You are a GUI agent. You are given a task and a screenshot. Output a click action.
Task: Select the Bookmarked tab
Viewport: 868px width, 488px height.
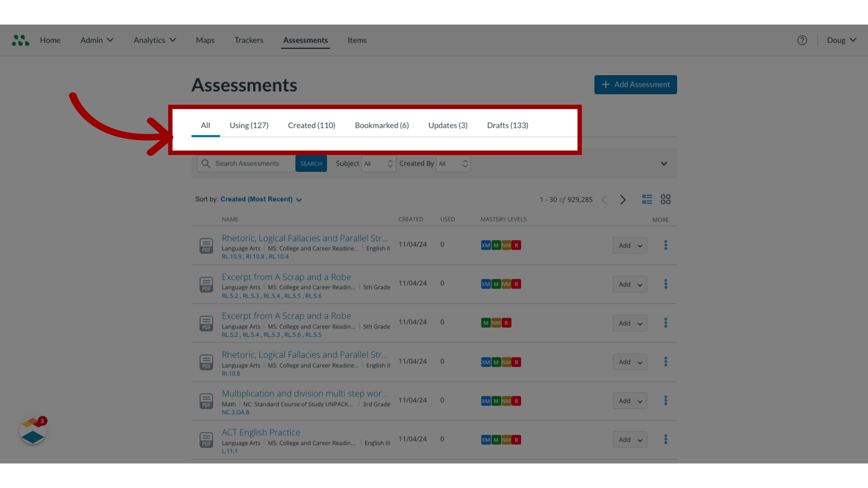coord(382,125)
